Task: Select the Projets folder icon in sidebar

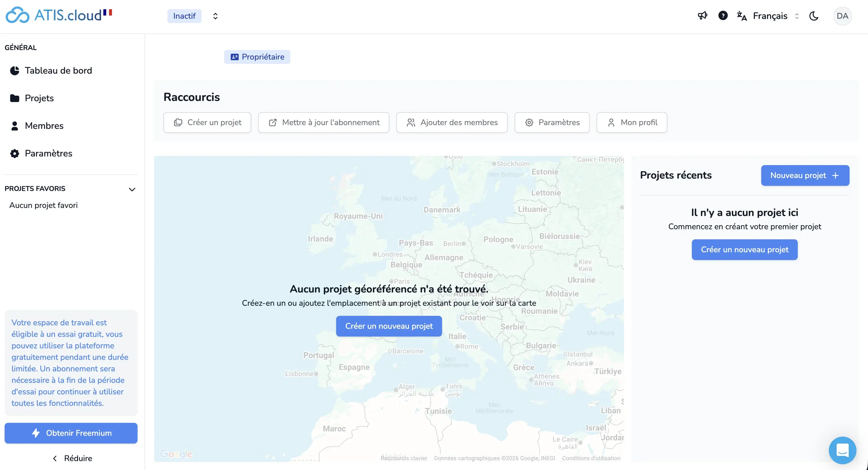Action: click(x=15, y=98)
